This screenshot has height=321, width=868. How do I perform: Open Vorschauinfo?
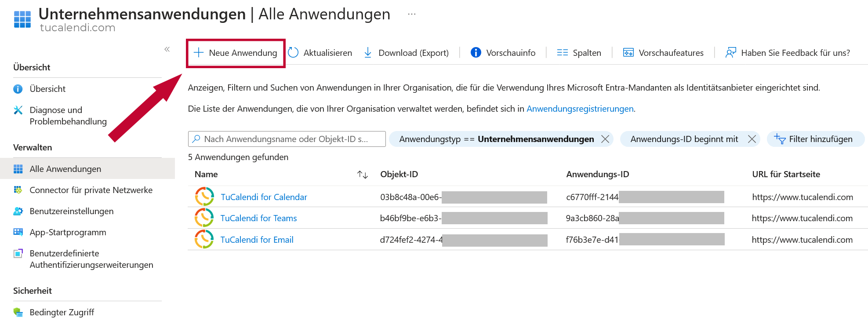(503, 53)
